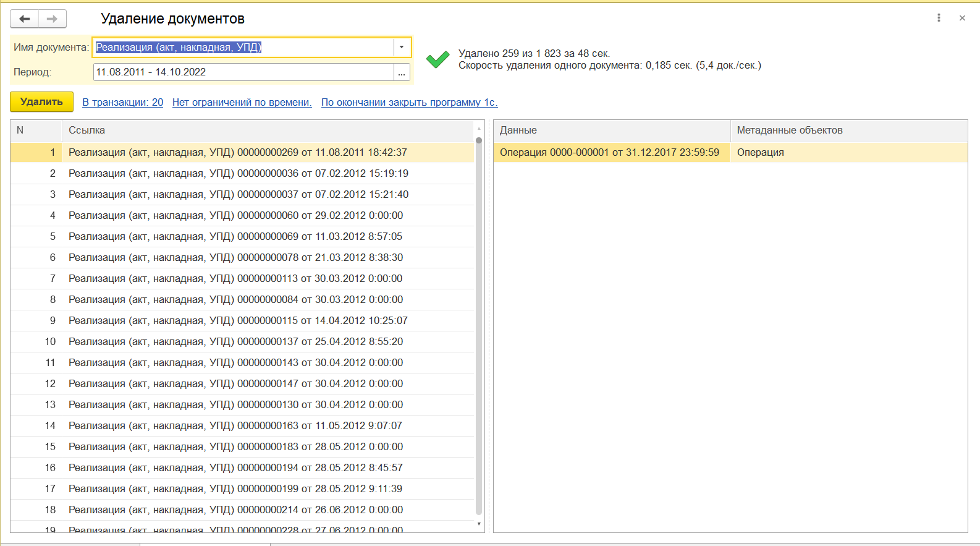The height and width of the screenshot is (546, 980).
Task: Go forward with the right arrow button
Action: tap(53, 19)
